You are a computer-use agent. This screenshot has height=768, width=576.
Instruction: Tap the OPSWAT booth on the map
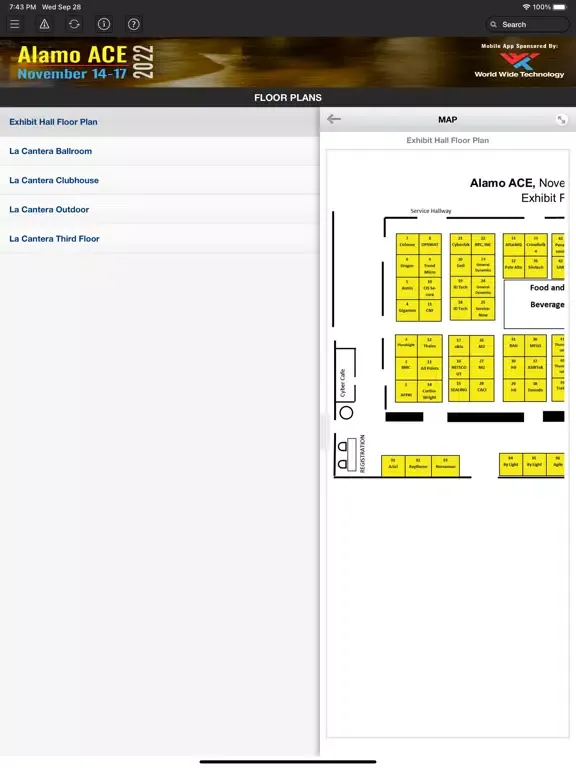(430, 244)
